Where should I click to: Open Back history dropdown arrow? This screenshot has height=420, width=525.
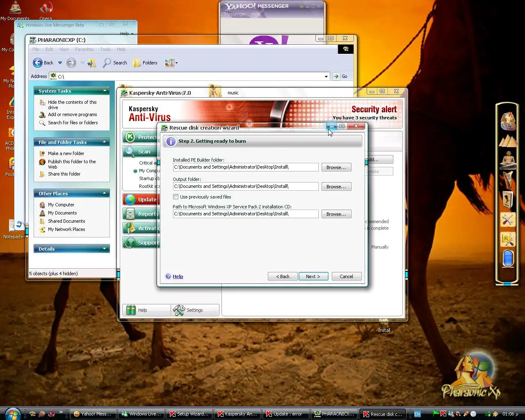click(x=60, y=63)
